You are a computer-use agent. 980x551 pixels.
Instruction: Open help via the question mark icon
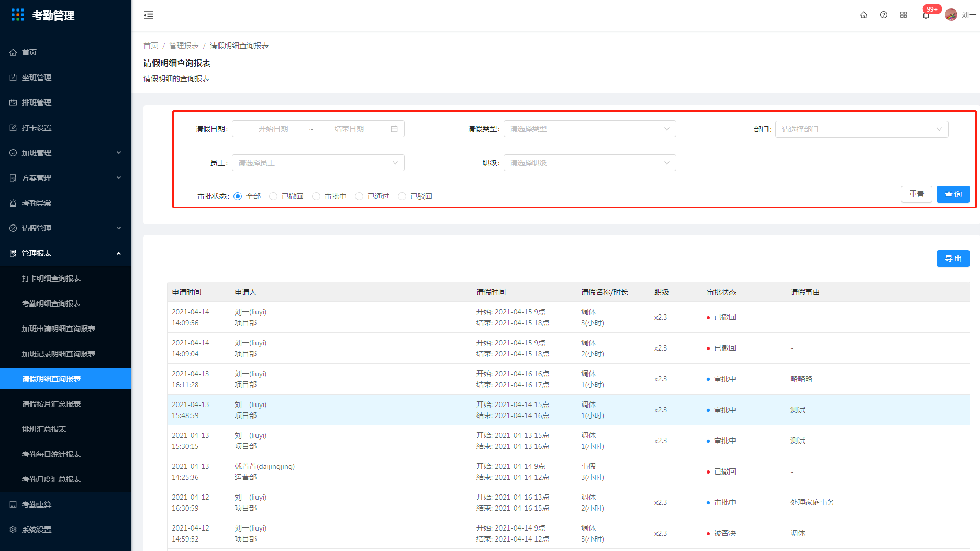coord(884,15)
